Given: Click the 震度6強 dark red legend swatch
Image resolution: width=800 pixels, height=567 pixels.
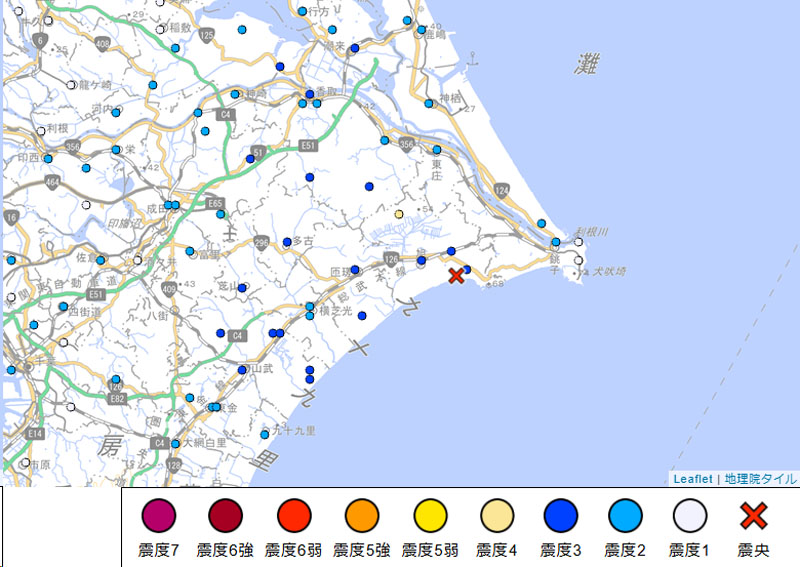Looking at the screenshot, I should [225, 515].
